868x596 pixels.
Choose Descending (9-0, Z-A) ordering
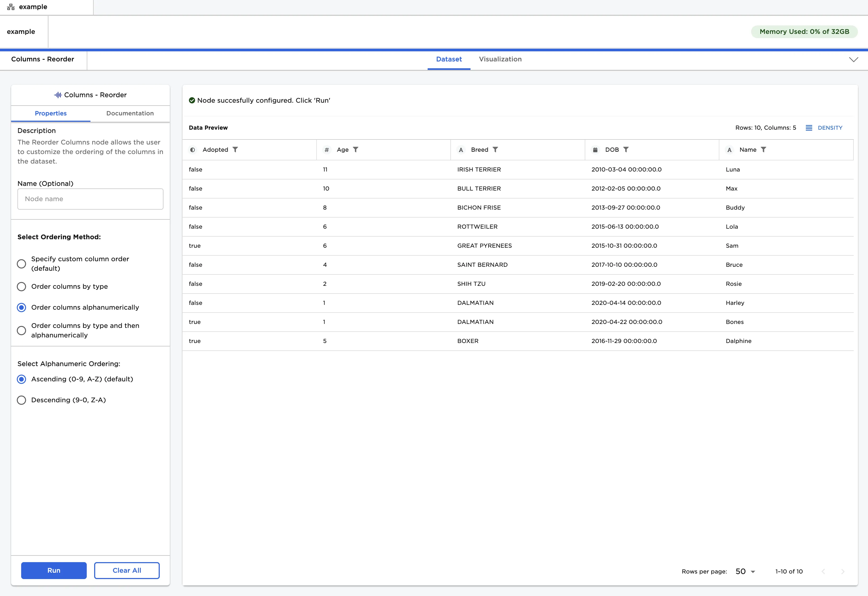pos(22,400)
